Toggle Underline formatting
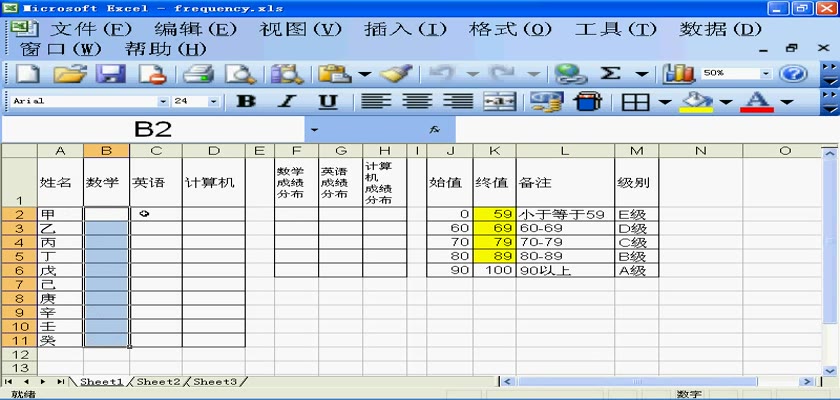 coord(328,102)
